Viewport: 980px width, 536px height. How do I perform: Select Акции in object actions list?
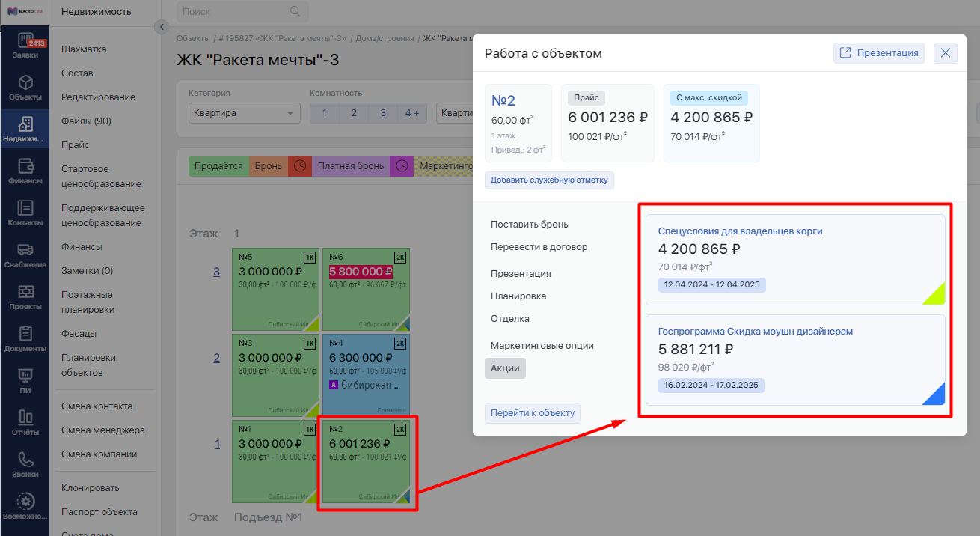click(x=505, y=368)
